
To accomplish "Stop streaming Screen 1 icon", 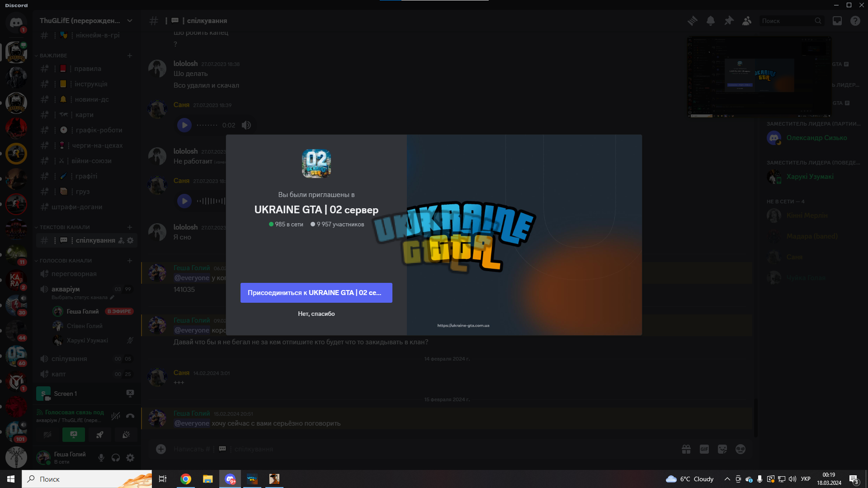I will coord(130,394).
